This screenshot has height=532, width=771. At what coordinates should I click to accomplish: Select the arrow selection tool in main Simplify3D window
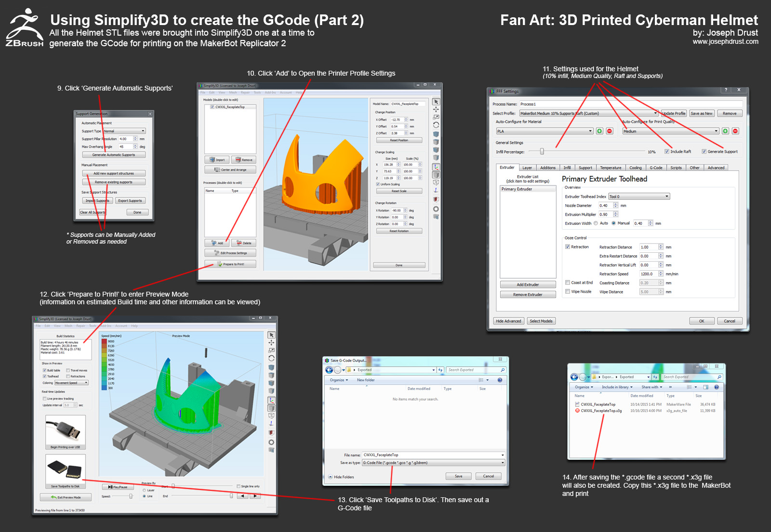[436, 102]
